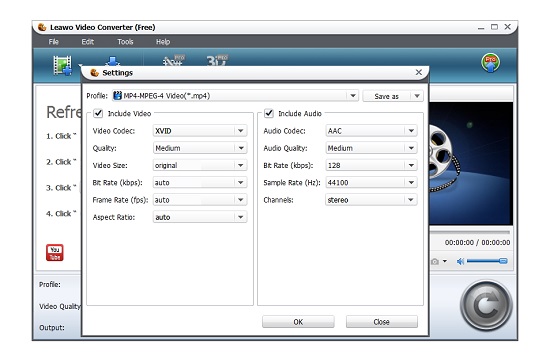This screenshot has height=363, width=550.
Task: Expand the Channels dropdown
Action: pos(411,200)
